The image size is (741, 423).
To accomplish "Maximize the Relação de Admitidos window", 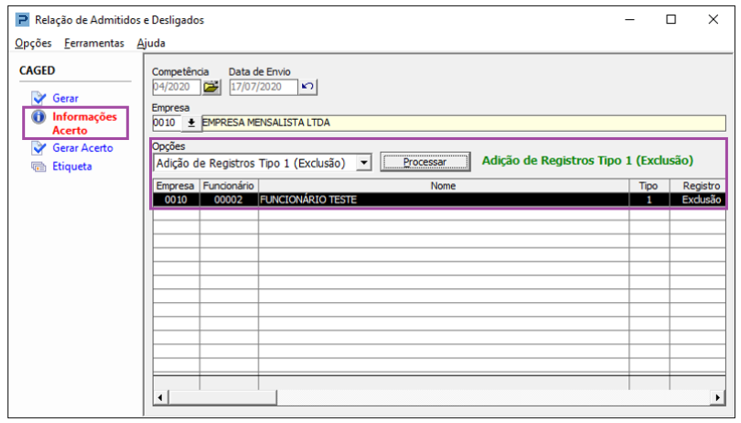I will point(671,19).
